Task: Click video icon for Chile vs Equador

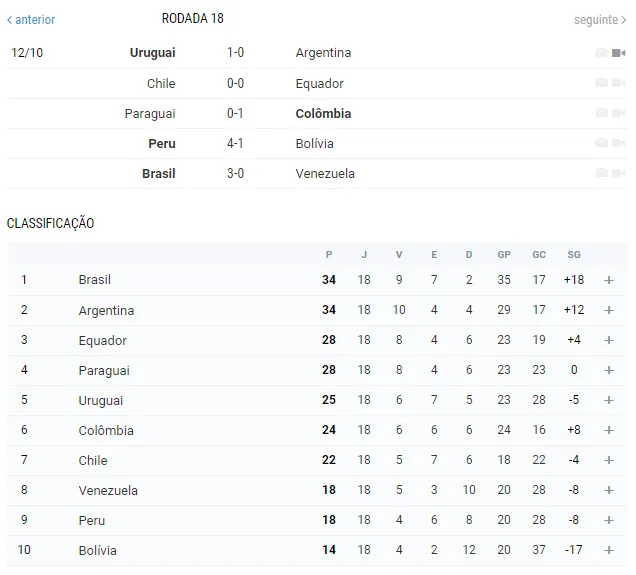Action: click(619, 83)
